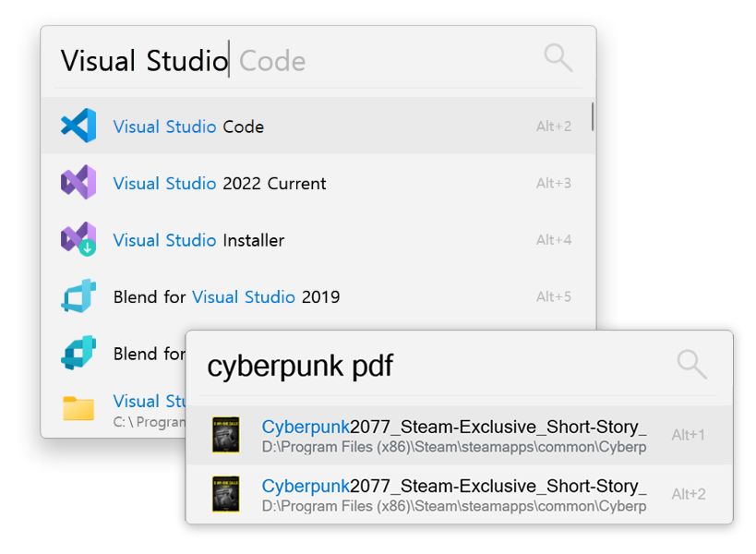The width and height of the screenshot is (756, 554).
Task: Open the second Cyberpunk2077 short story result
Action: click(453, 494)
